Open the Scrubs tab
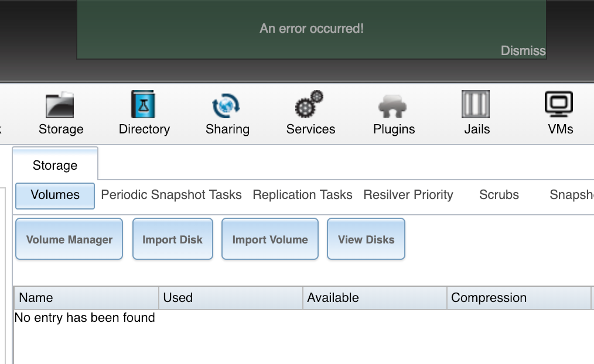This screenshot has width=594, height=364. tap(499, 195)
